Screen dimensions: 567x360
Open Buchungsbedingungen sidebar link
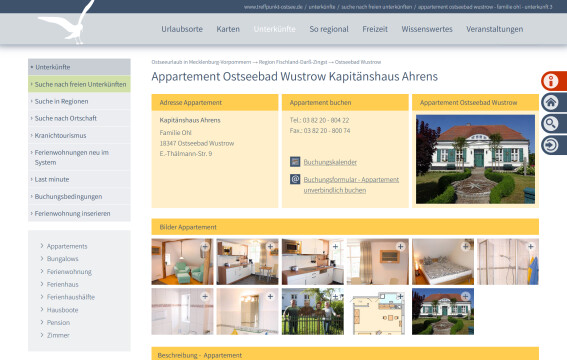click(79, 197)
